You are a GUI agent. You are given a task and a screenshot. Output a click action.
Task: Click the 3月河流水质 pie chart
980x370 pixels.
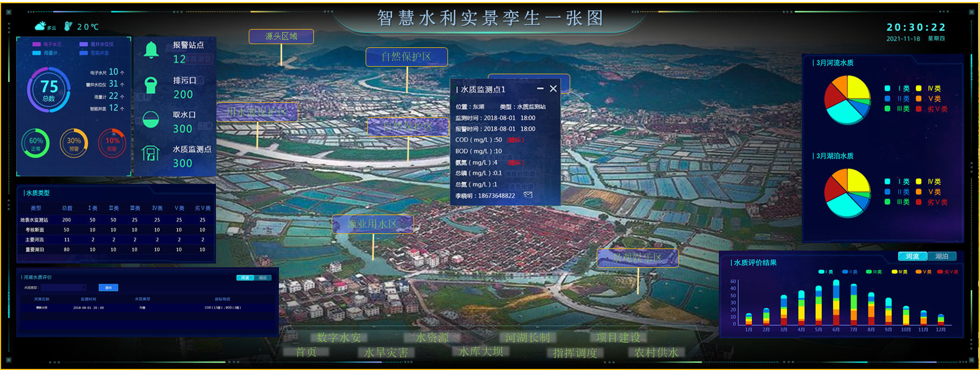[x=848, y=100]
